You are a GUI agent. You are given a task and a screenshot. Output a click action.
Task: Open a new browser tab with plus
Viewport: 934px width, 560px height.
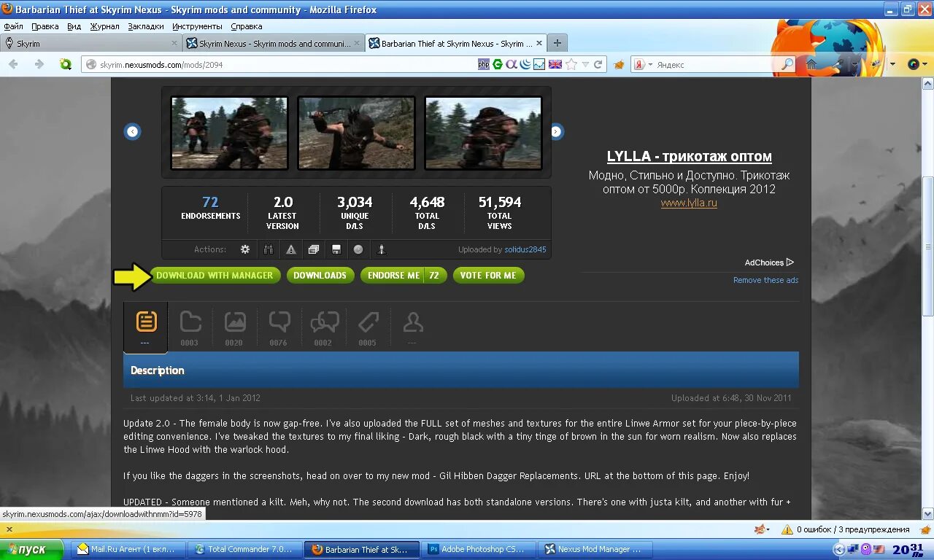[x=557, y=43]
